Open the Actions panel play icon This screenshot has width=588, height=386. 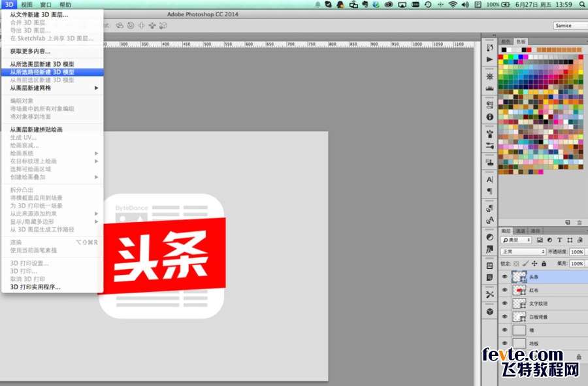click(x=490, y=59)
